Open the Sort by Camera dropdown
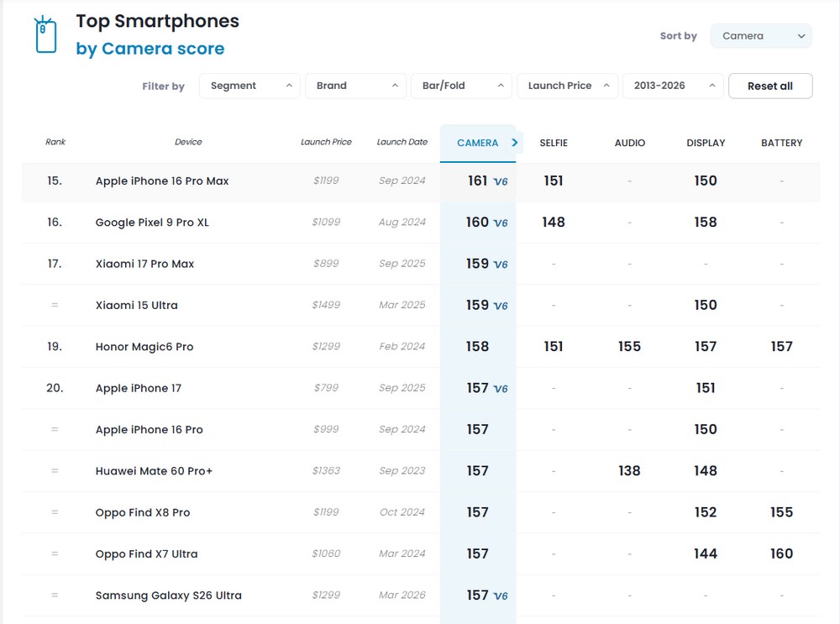The image size is (840, 624). tap(761, 36)
